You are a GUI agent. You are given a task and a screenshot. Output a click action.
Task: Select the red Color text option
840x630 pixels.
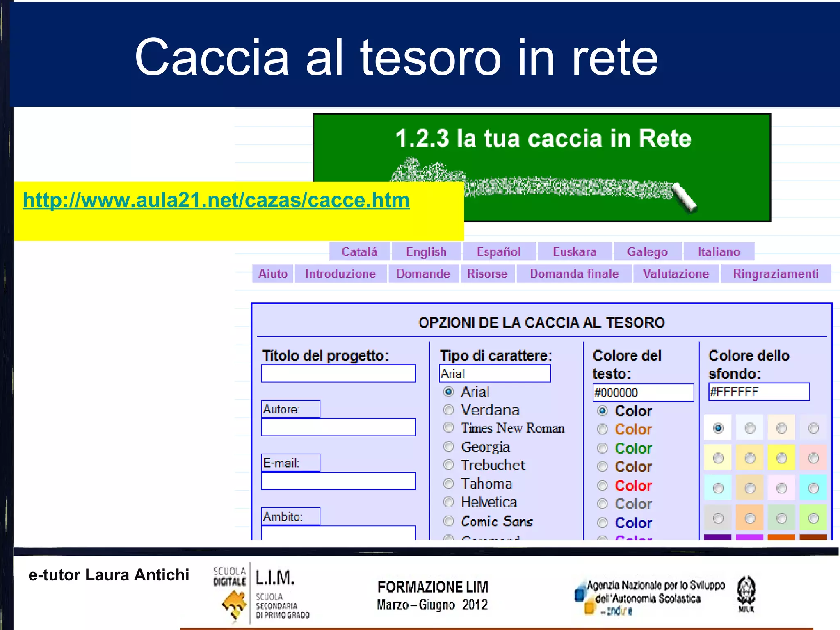coord(602,486)
